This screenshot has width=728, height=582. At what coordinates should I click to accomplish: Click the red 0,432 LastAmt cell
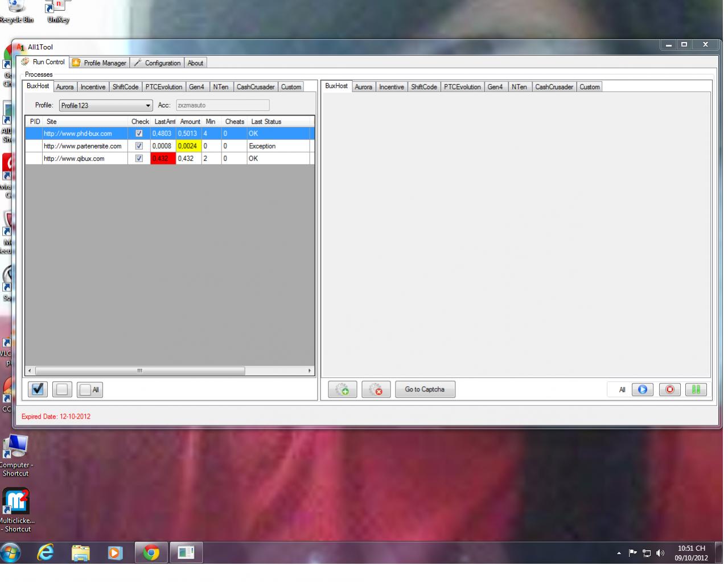[x=163, y=158]
